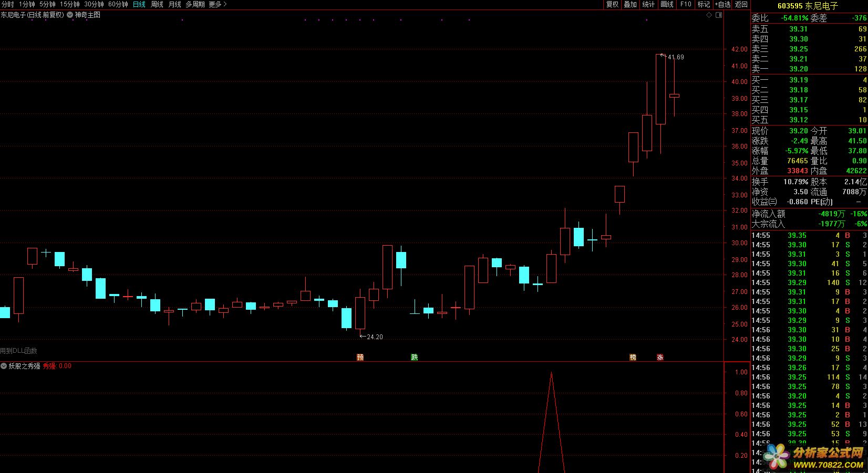Switch to the 周线 weekly tab

coord(157,4)
